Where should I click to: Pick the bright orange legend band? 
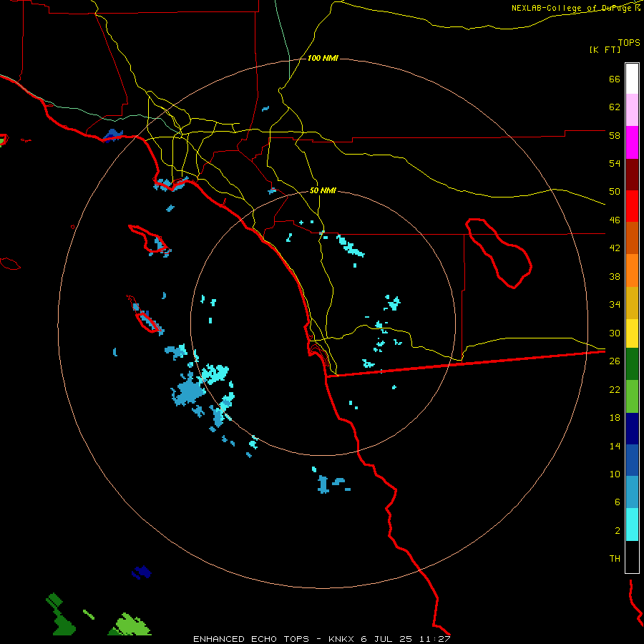[632, 270]
